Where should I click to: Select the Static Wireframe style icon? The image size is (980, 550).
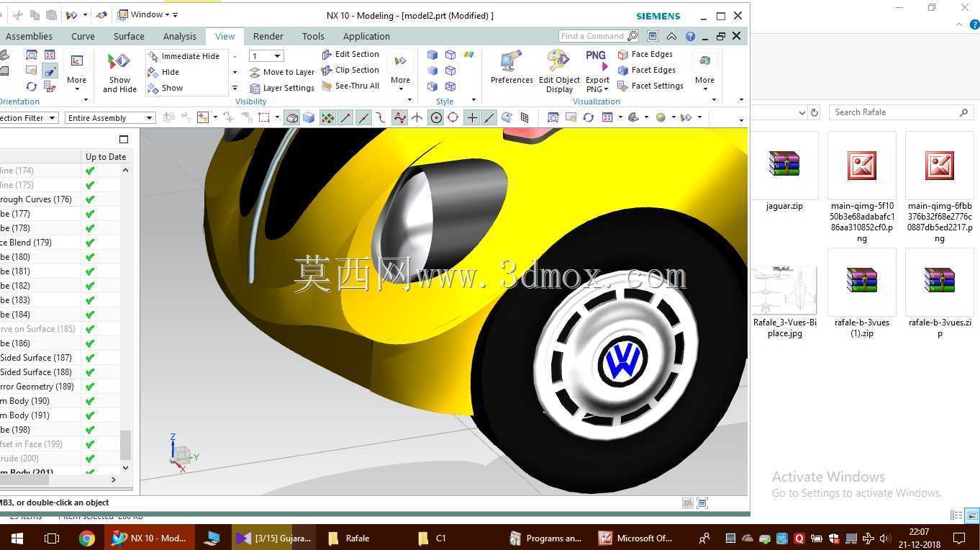coord(450,86)
